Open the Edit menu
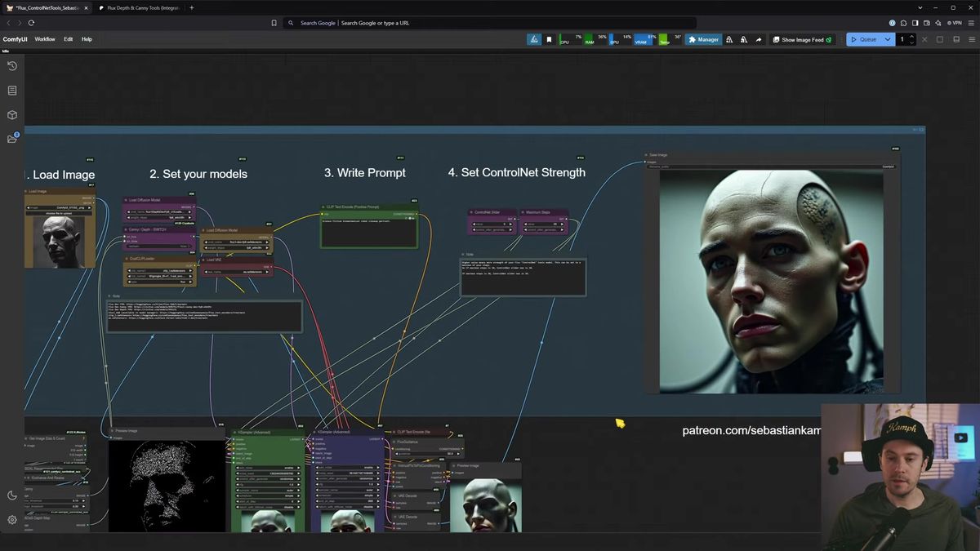The height and width of the screenshot is (551, 980). pyautogui.click(x=69, y=39)
